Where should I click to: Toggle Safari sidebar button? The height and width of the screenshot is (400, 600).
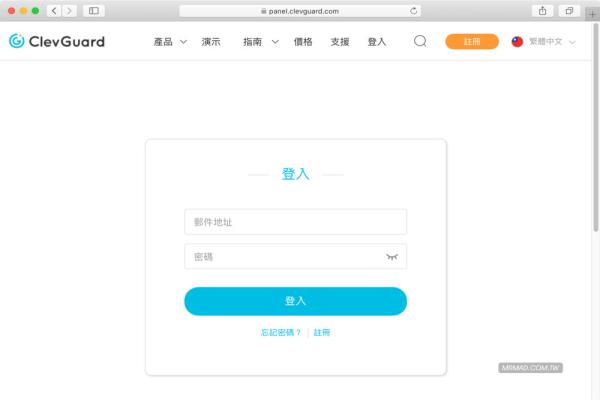[x=94, y=11]
